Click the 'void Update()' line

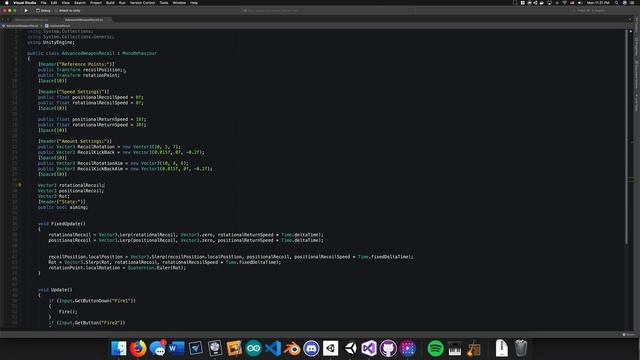pos(55,290)
